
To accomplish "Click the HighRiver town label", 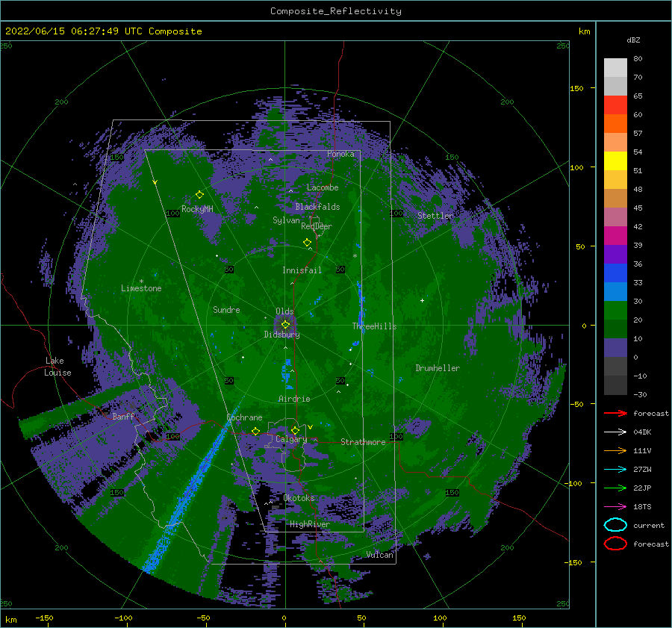I will point(310,524).
